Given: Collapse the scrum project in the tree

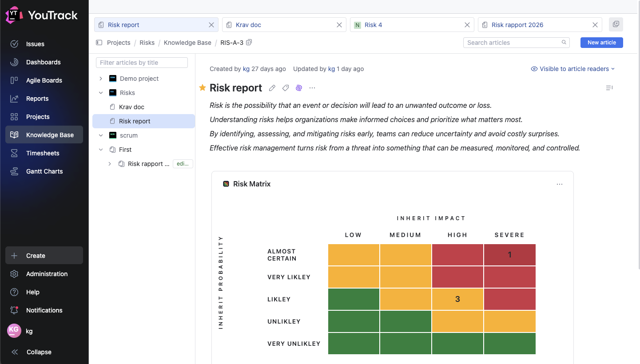Looking at the screenshot, I should tap(100, 135).
